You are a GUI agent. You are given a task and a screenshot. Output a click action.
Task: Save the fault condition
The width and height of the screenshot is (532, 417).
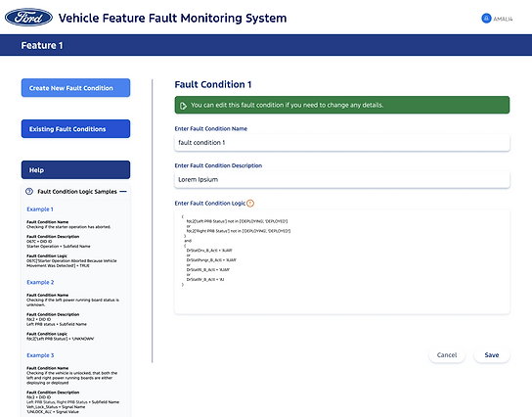click(x=492, y=355)
